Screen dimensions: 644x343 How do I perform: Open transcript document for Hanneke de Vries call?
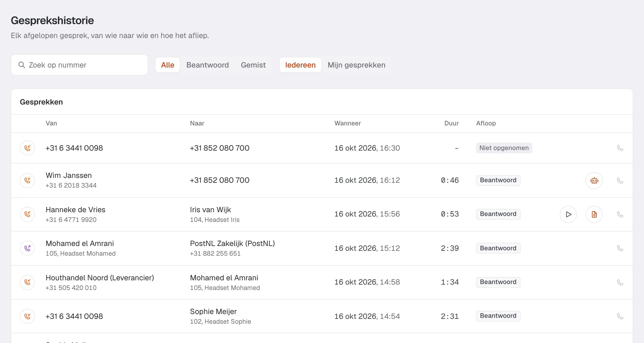coord(594,214)
